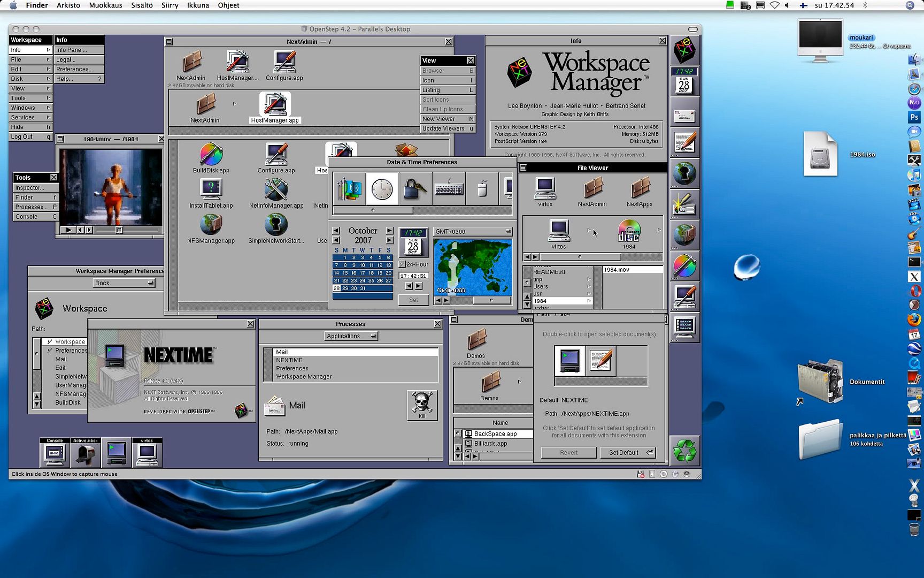Toggle the 24-Hour checkbox
This screenshot has height=578, width=924.
pyautogui.click(x=402, y=264)
